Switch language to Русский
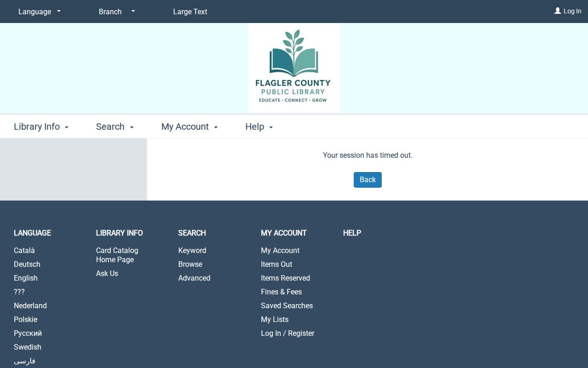 point(28,333)
